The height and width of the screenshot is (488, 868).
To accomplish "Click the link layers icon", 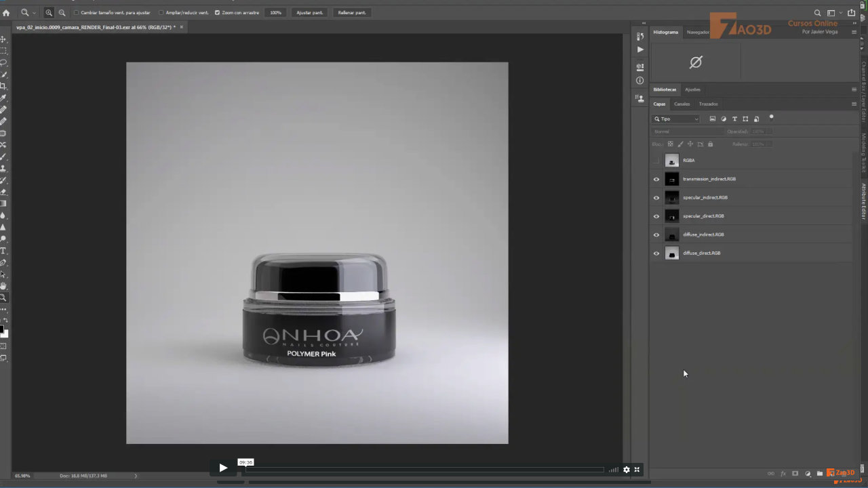I will [x=771, y=474].
